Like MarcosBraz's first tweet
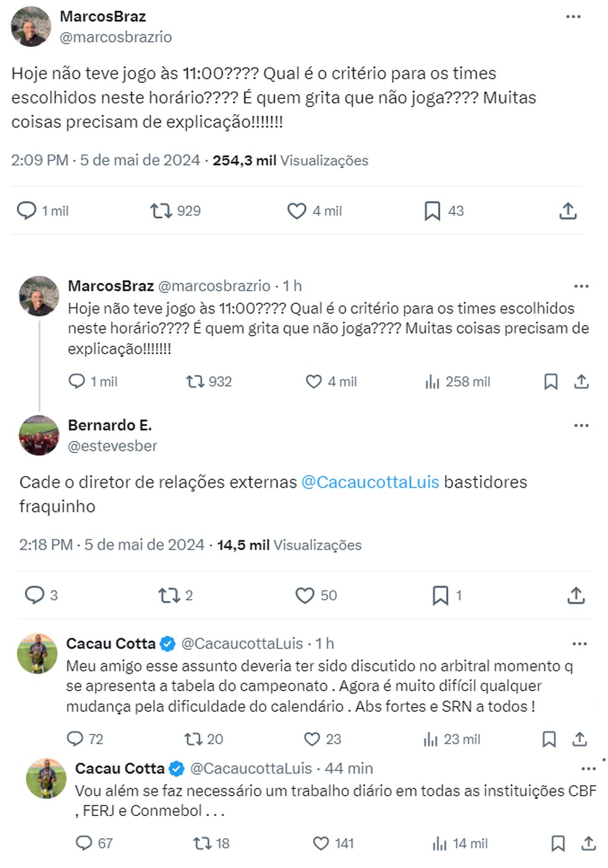Screen dimensions: 608x868 pos(296,211)
